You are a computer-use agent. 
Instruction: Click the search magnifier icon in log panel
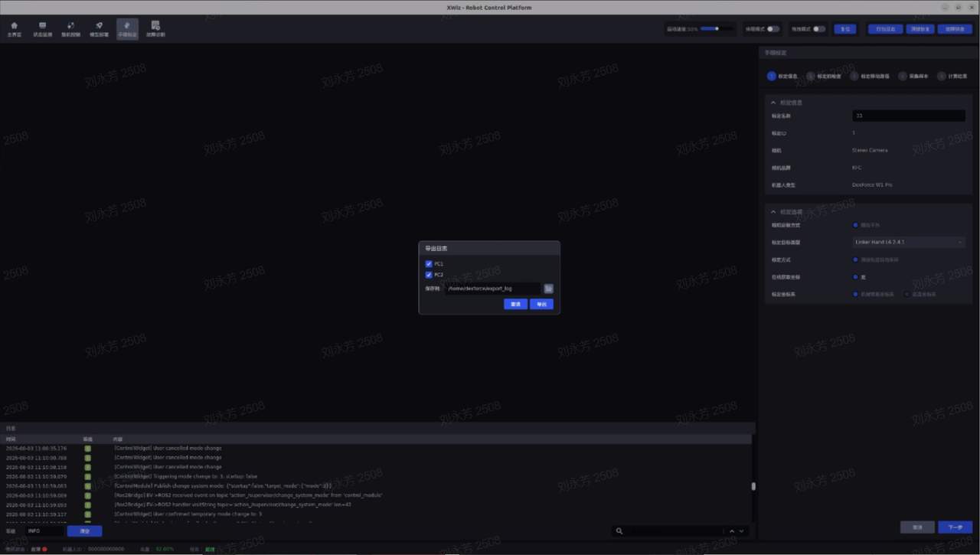[x=619, y=531]
